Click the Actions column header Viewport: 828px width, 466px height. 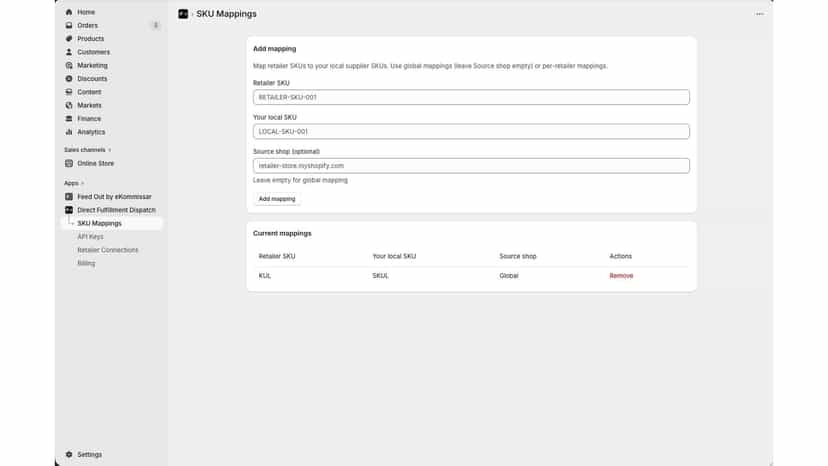pyautogui.click(x=620, y=256)
